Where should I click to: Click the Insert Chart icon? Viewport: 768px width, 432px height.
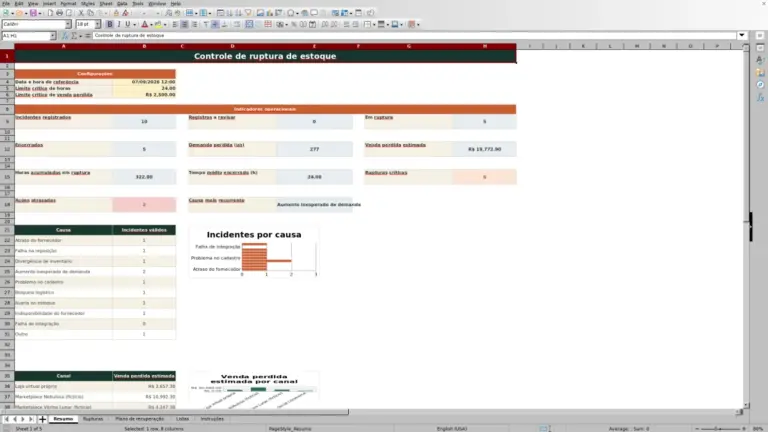[269, 13]
